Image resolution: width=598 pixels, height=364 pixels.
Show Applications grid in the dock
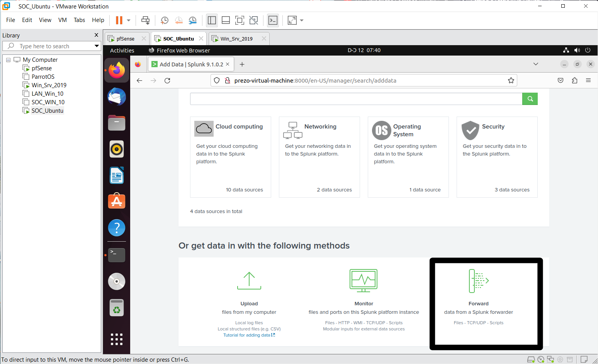coord(117,339)
